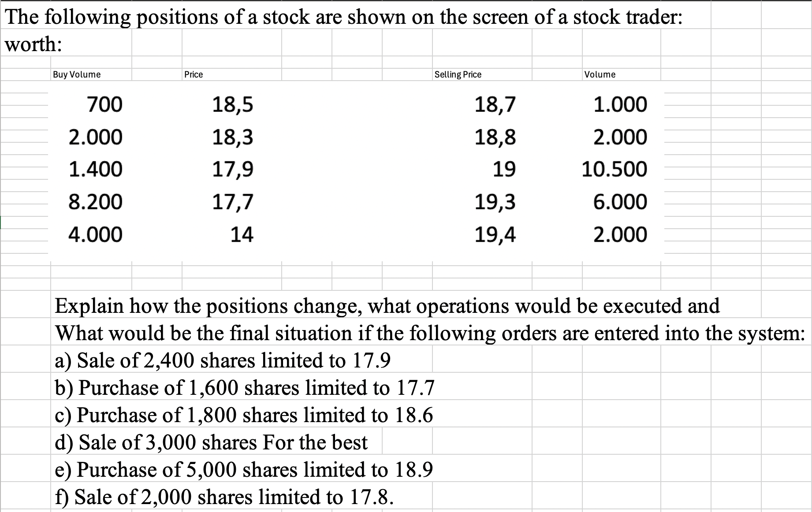812x512 pixels.
Task: Click order d) Sale of 3,000 shares
Action: click(211, 442)
